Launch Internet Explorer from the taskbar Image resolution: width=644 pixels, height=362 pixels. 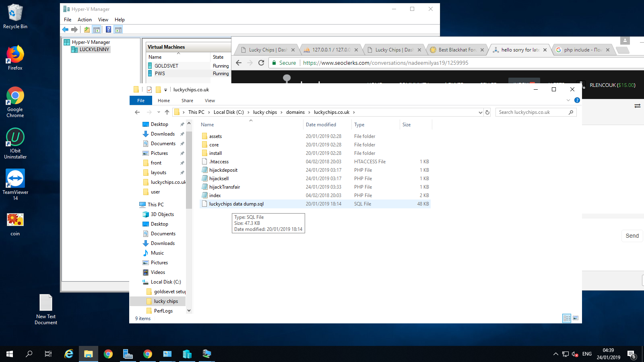click(69, 354)
